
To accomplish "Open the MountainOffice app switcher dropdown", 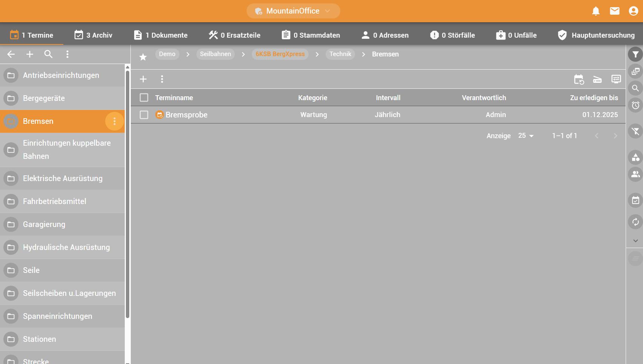I will tap(293, 11).
